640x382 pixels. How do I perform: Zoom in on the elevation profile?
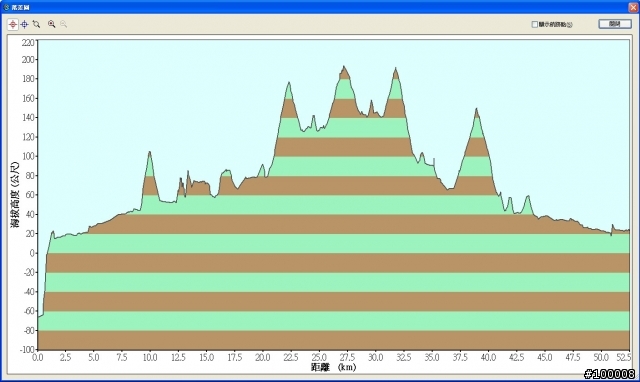click(51, 24)
